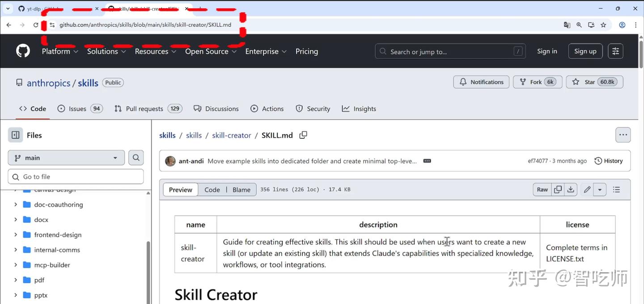Viewport: 644px width, 304px height.
Task: Click skills root breadcrumb link
Action: click(167, 135)
